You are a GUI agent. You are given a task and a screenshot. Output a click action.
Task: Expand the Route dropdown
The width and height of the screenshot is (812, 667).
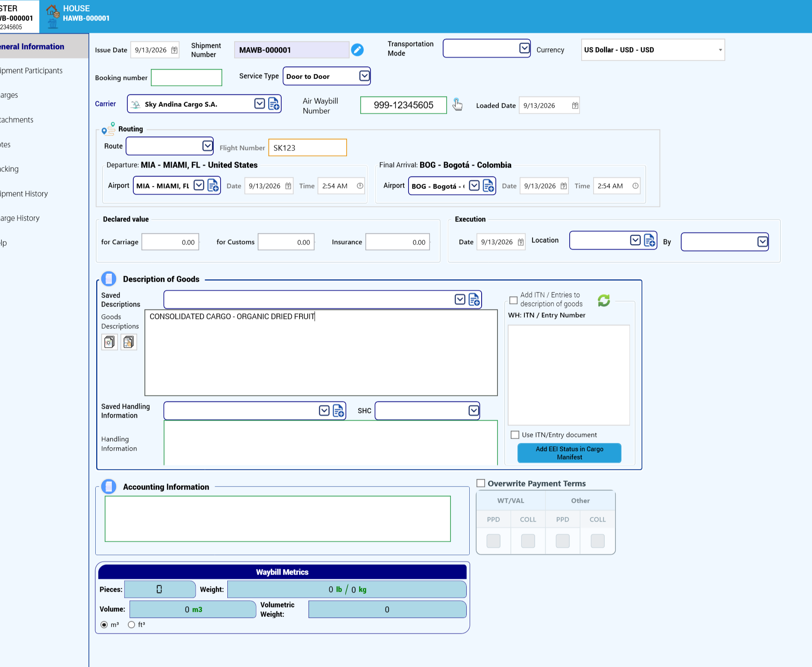click(207, 146)
